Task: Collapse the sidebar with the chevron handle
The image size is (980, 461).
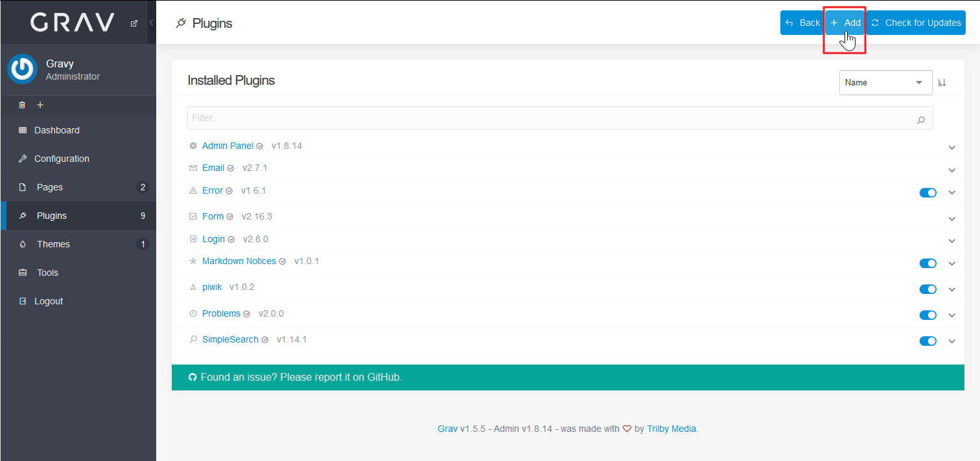Action: click(x=151, y=23)
